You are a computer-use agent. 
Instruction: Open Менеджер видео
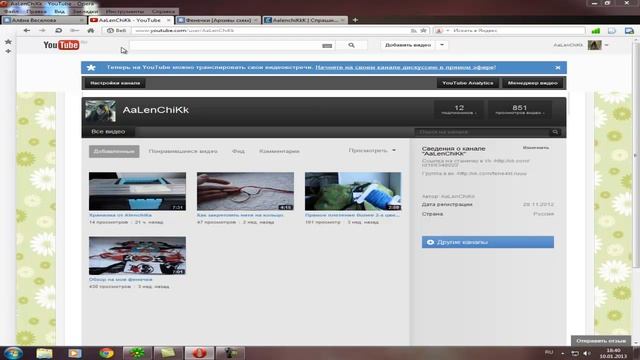click(x=533, y=83)
